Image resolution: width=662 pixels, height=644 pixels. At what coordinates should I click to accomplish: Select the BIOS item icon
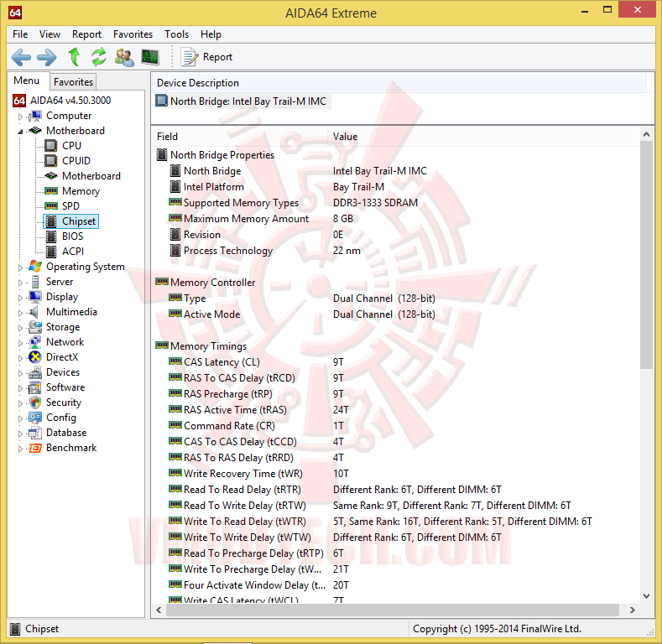click(x=51, y=236)
